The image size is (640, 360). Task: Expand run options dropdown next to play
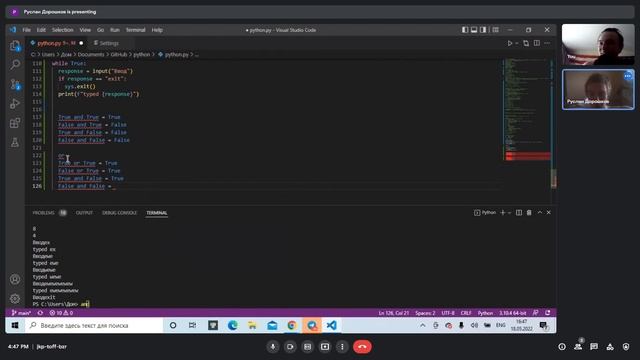click(517, 43)
